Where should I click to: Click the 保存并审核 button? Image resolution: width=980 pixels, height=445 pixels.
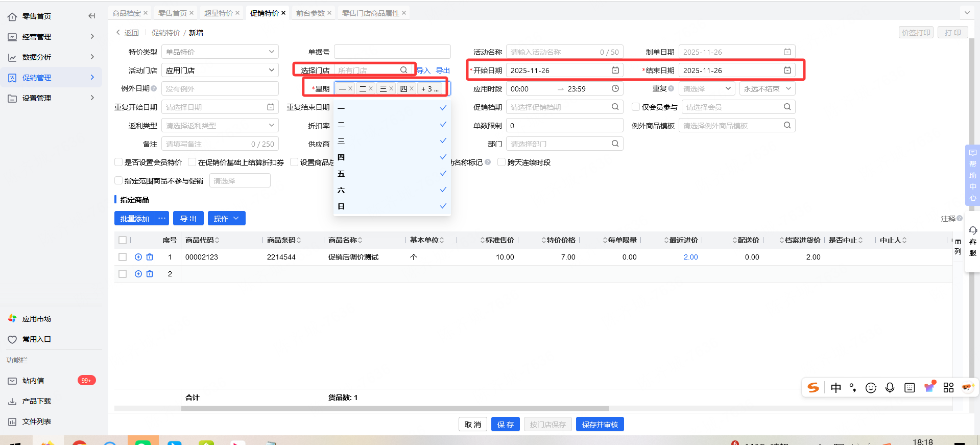pos(600,425)
